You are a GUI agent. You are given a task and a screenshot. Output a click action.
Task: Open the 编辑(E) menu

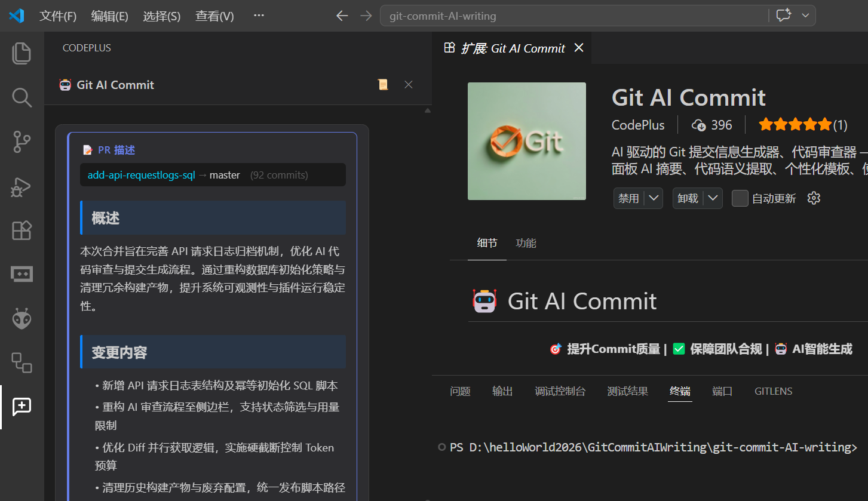[110, 16]
